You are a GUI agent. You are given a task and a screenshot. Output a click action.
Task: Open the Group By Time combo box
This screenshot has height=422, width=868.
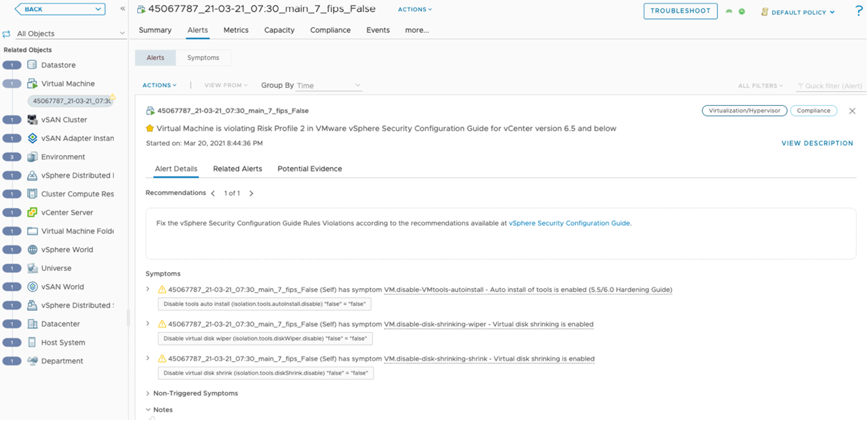click(x=328, y=85)
